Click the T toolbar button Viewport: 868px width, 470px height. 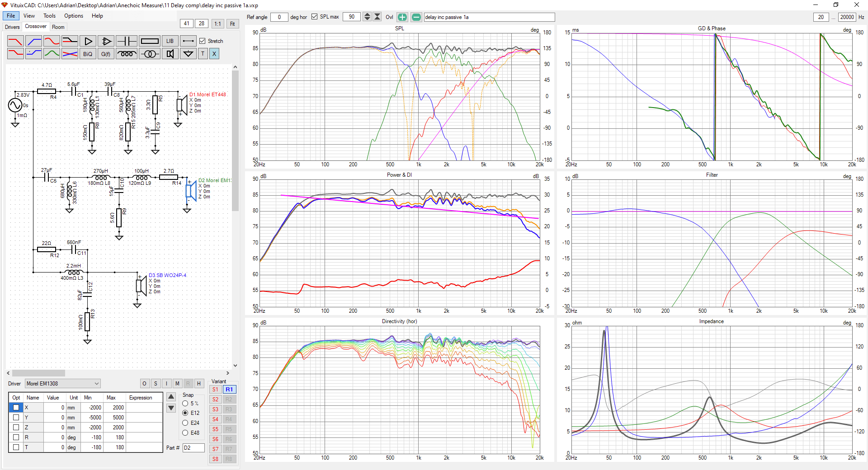(x=203, y=54)
